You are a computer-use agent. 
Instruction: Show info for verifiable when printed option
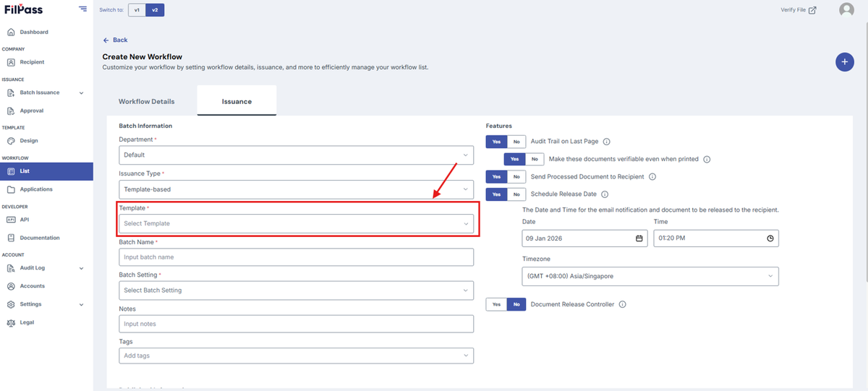coord(707,159)
